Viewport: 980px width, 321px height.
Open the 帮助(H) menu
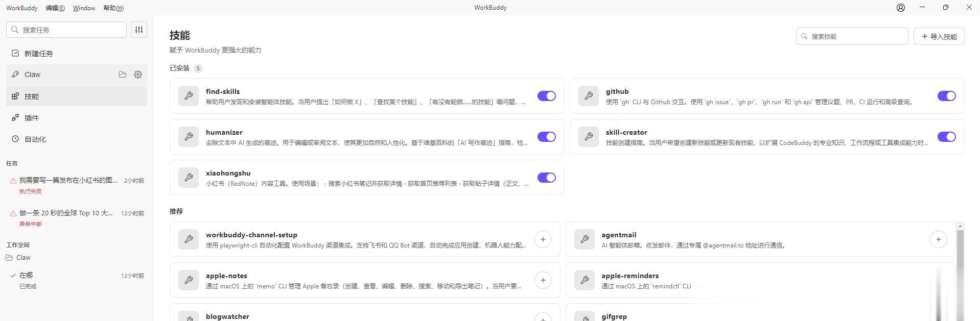pyautogui.click(x=113, y=8)
